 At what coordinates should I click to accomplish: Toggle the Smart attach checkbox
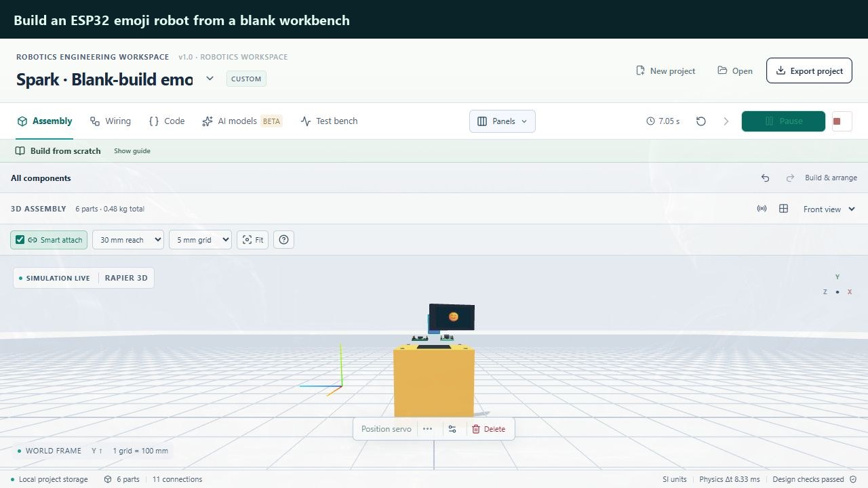point(20,240)
